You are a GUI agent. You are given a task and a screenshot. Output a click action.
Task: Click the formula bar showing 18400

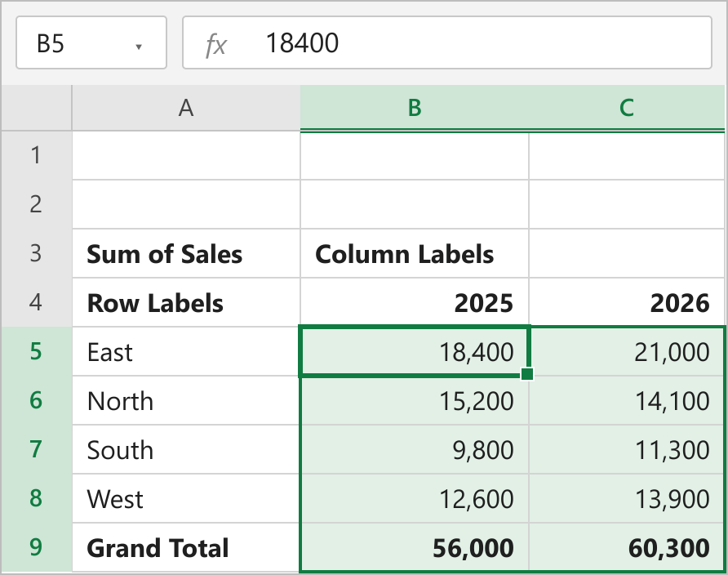(x=446, y=42)
